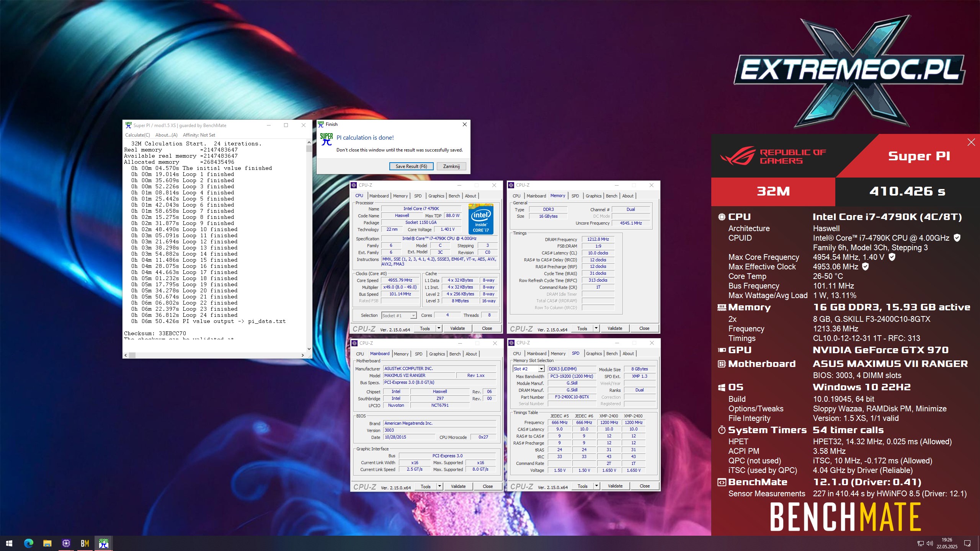Screen dimensions: 980x551
Task: Click CPU-Z icon in Memory window titlebar
Action: pyautogui.click(x=511, y=185)
